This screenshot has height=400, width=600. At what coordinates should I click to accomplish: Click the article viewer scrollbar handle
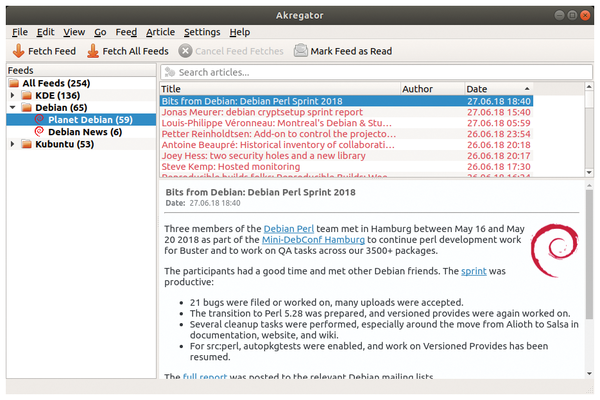pos(589,254)
